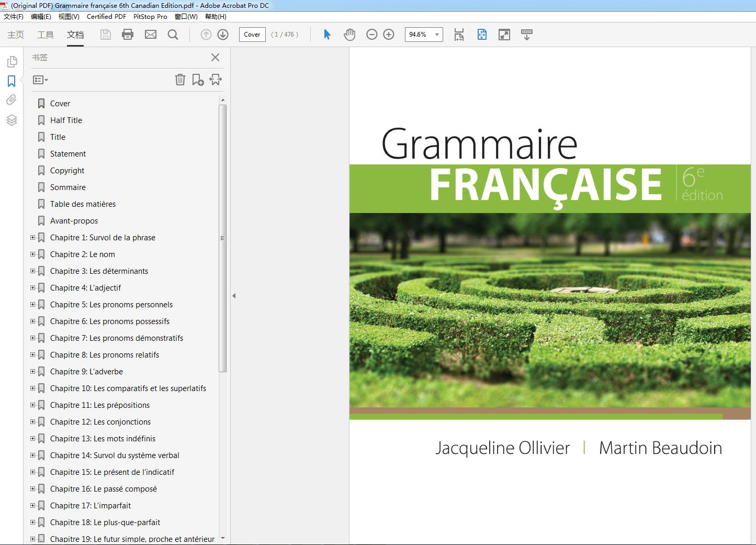
Task: Select the Cover bookmark
Action: pyautogui.click(x=60, y=104)
